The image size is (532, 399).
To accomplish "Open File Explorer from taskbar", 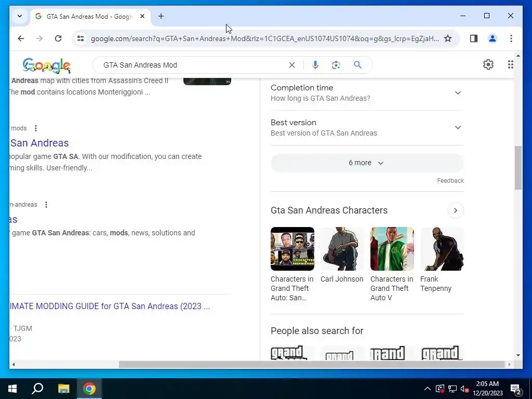I will tap(63, 389).
